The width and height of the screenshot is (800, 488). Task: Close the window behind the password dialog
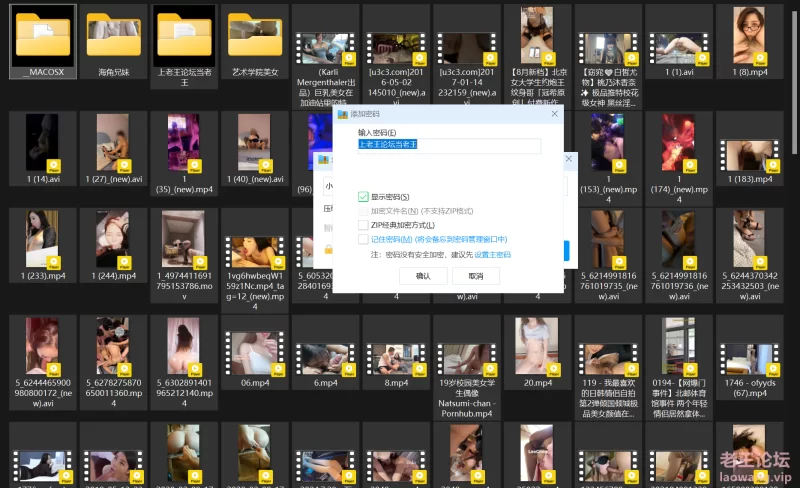(x=569, y=159)
